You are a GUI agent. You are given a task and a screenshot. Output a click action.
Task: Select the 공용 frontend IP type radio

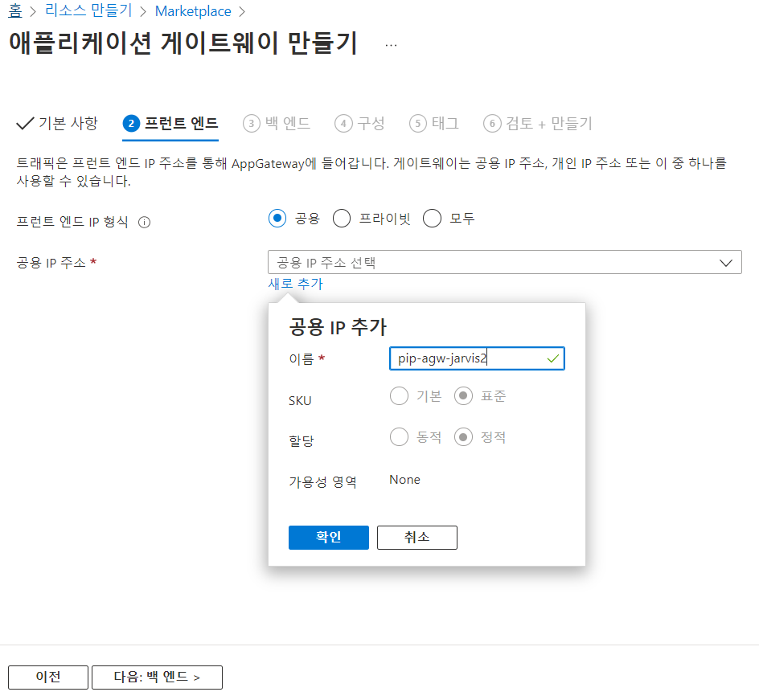tap(277, 218)
